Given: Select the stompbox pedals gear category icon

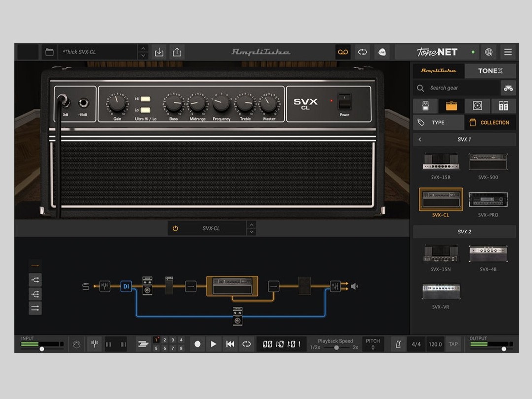Looking at the screenshot, I should coord(425,106).
